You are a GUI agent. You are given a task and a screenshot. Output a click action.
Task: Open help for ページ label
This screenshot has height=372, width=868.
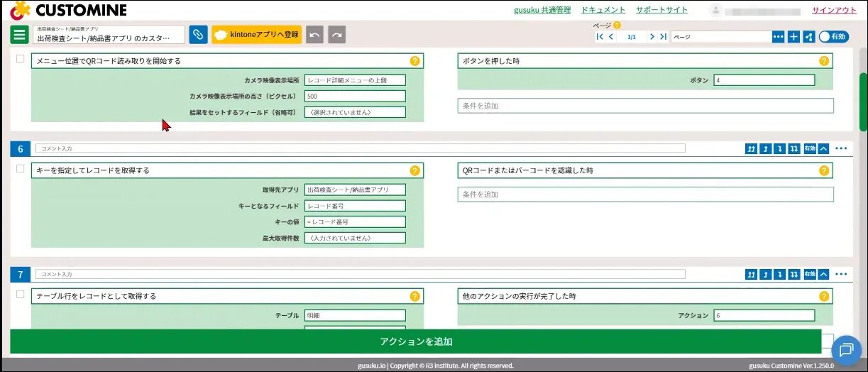click(x=617, y=25)
